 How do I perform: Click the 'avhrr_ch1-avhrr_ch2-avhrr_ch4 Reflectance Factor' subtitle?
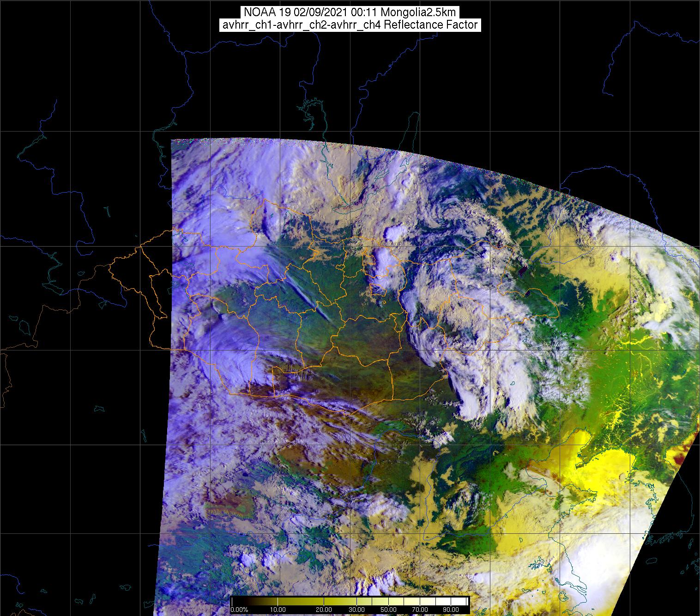(x=350, y=25)
